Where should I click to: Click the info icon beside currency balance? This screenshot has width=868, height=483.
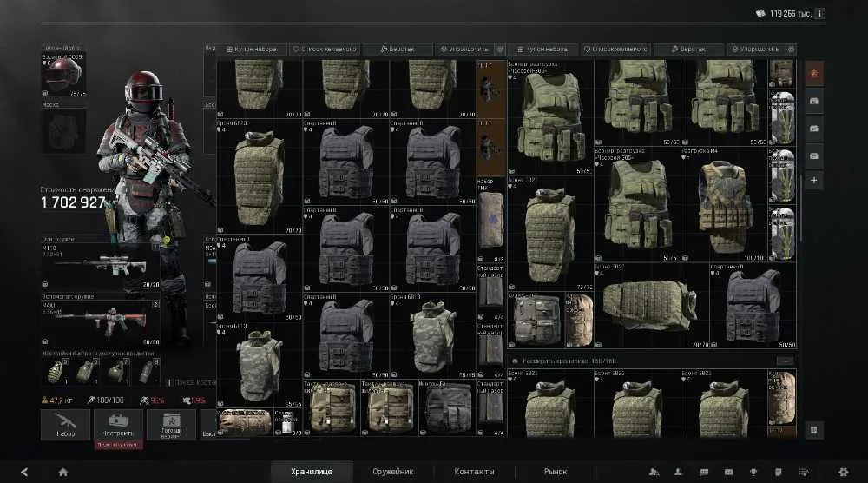(820, 13)
